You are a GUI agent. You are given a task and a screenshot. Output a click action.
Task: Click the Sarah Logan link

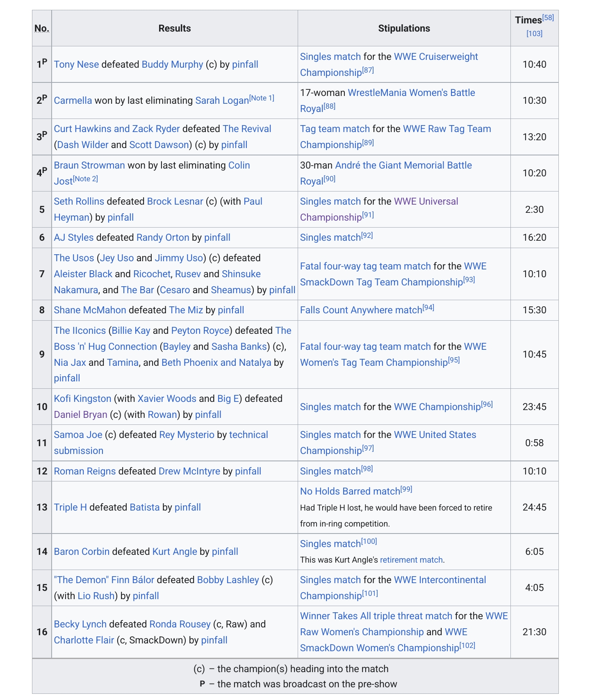[222, 100]
